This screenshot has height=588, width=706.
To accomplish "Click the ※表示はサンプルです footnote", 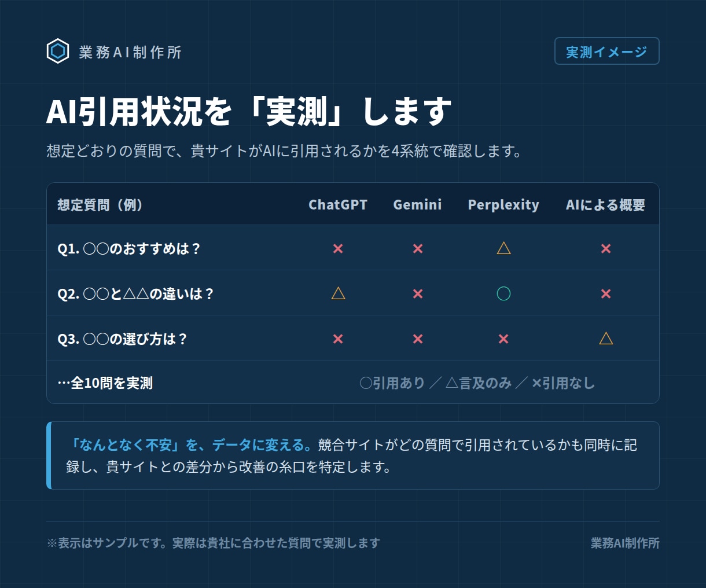I will coord(213,543).
